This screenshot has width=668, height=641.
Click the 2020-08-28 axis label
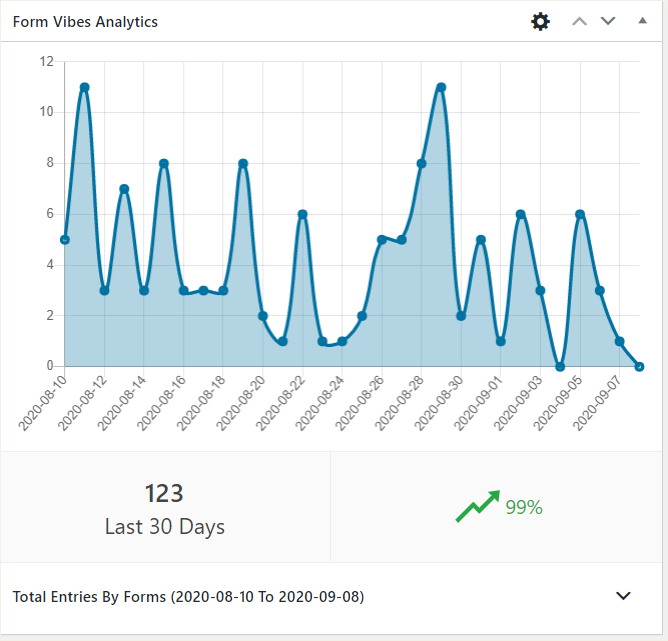[x=400, y=403]
